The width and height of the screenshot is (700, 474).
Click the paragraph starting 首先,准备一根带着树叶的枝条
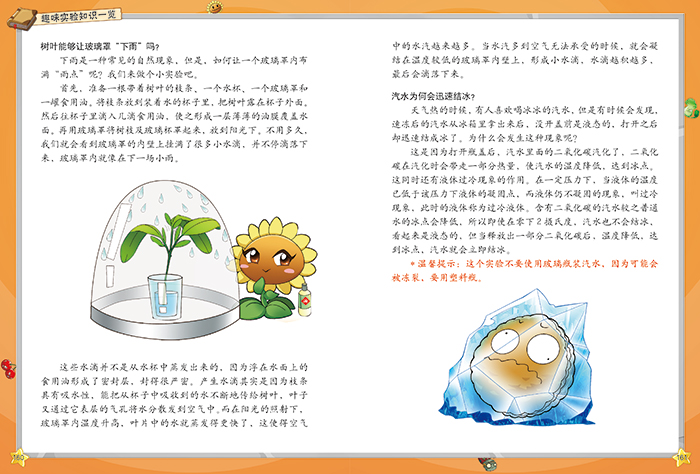point(174,123)
